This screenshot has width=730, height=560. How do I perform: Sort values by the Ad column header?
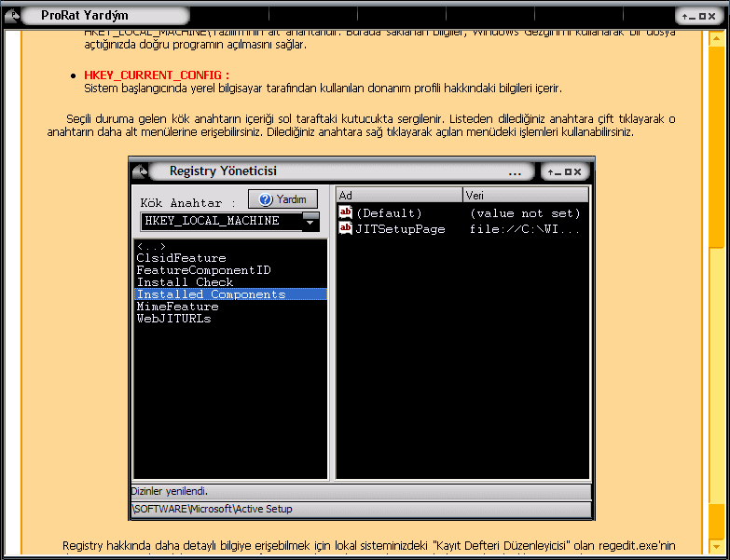point(398,195)
